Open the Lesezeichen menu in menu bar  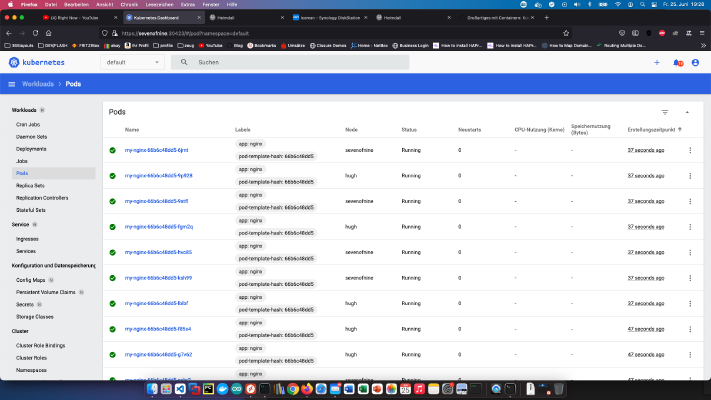159,5
